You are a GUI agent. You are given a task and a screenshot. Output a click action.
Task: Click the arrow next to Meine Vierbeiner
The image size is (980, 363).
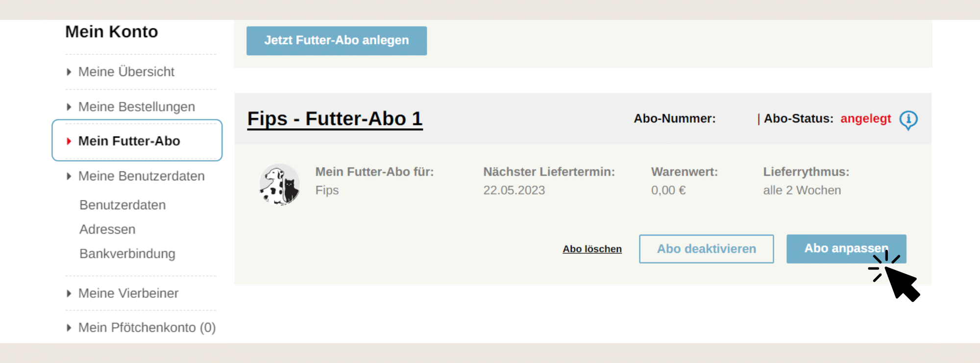pyautogui.click(x=69, y=293)
